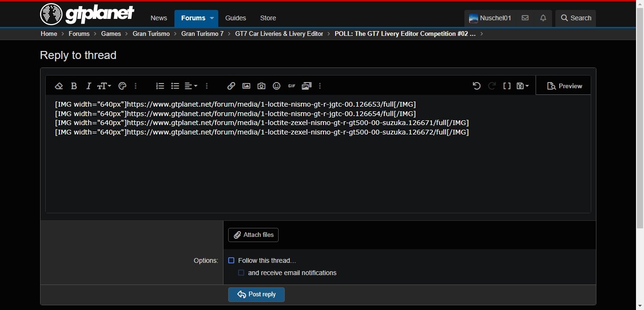Open the font size menu
644x310 pixels.
click(104, 86)
